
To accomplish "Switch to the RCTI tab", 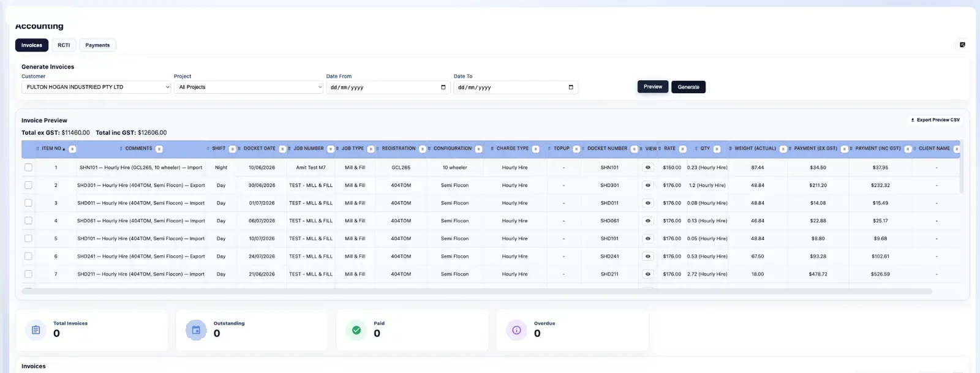I will 64,45.
